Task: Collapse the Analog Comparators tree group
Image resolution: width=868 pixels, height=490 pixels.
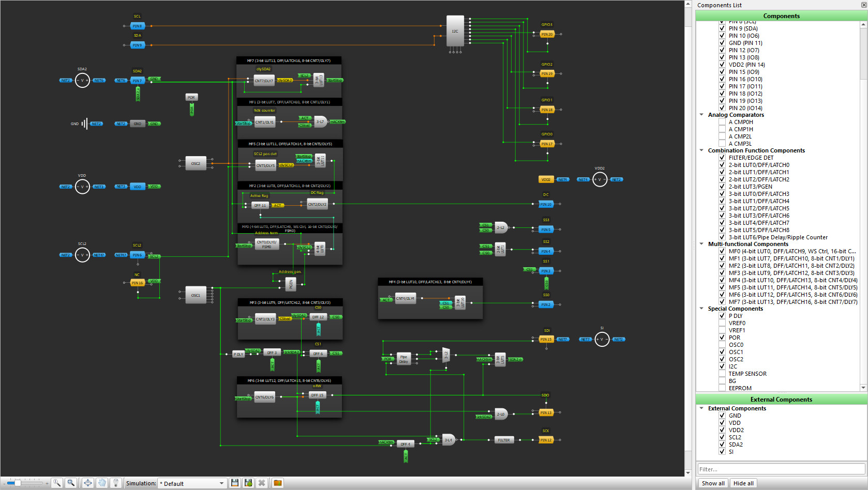Action: point(701,115)
